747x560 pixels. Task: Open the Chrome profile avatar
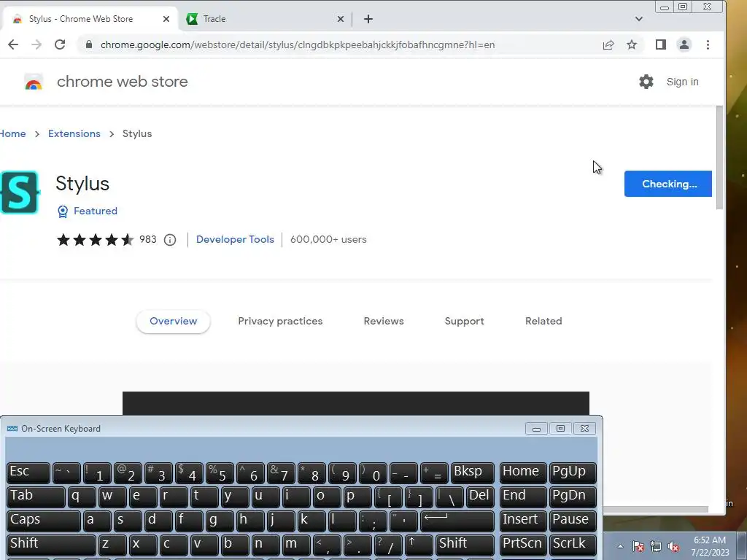point(684,44)
